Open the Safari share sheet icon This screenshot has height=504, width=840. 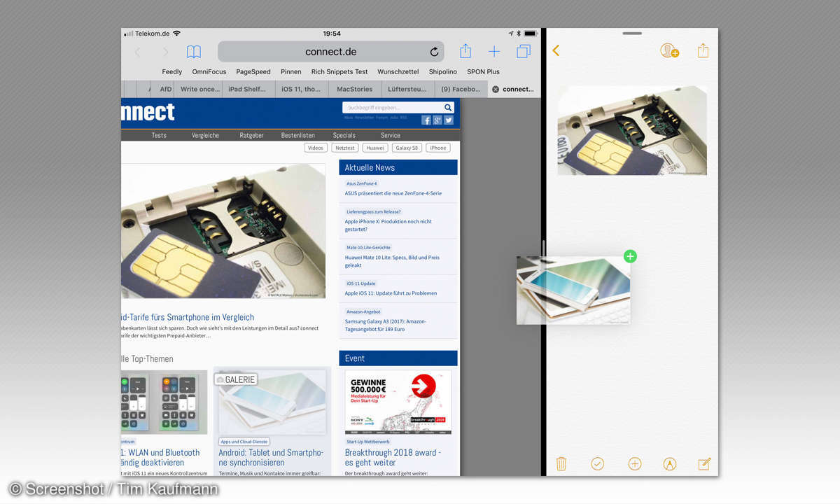pos(465,51)
